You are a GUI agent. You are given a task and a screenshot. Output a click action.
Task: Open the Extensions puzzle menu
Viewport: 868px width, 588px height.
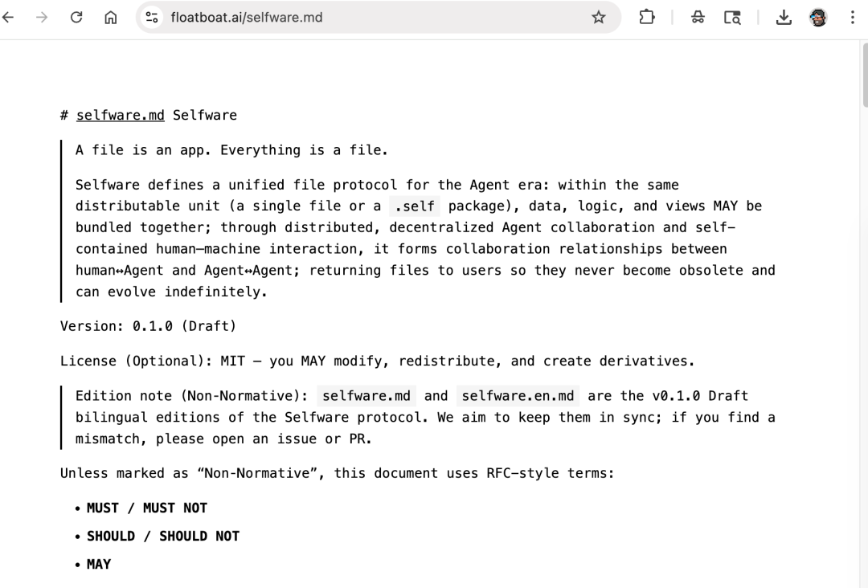point(647,18)
